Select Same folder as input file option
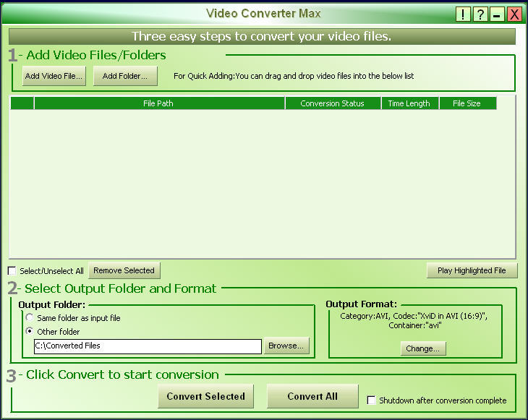The image size is (528, 420). [x=29, y=318]
